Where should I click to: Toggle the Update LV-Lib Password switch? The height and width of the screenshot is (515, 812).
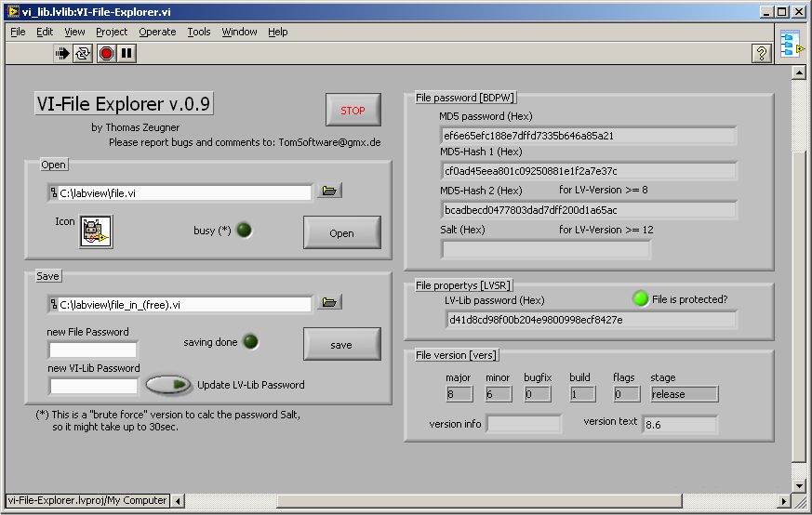click(x=167, y=385)
